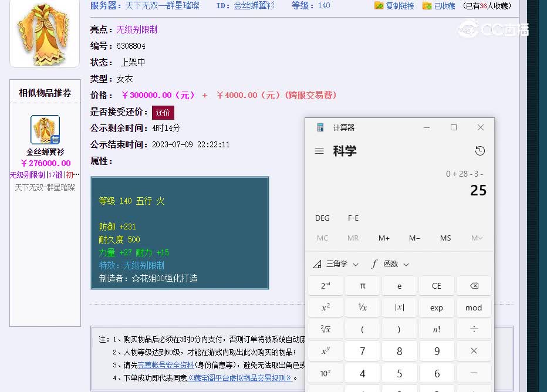This screenshot has height=392, width=547.
Task: Toggle DEG angle unit
Action: point(322,218)
